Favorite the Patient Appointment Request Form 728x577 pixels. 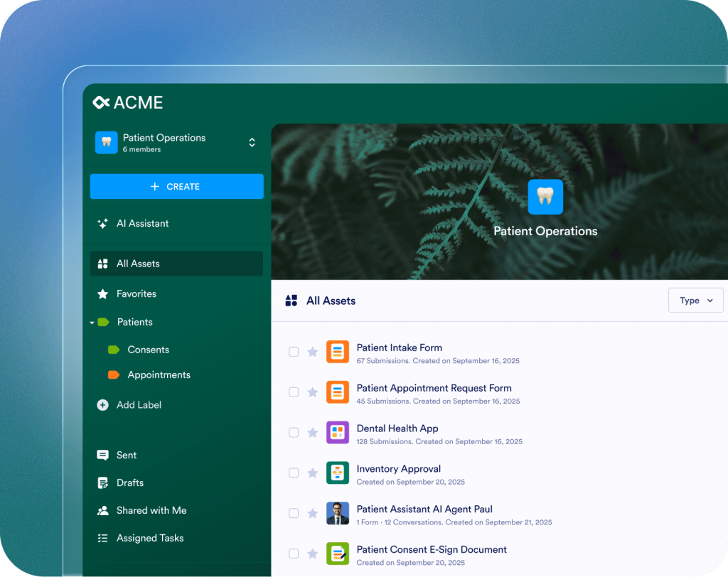point(313,392)
